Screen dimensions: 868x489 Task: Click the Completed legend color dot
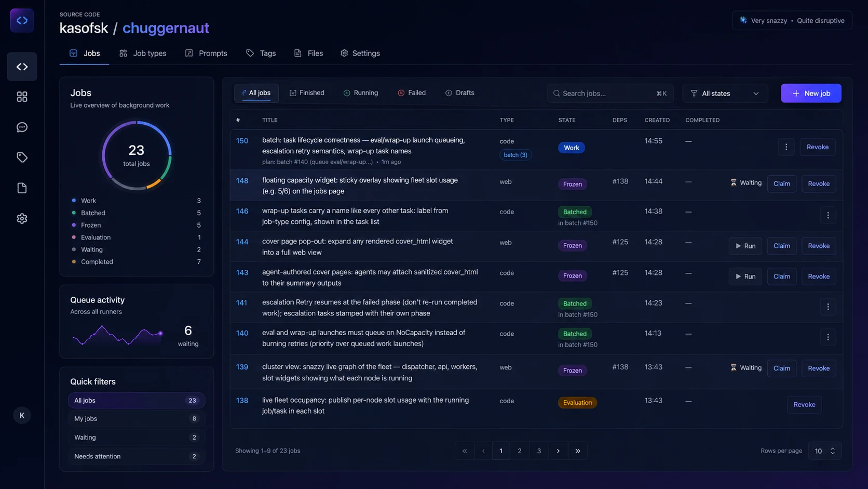click(x=74, y=262)
